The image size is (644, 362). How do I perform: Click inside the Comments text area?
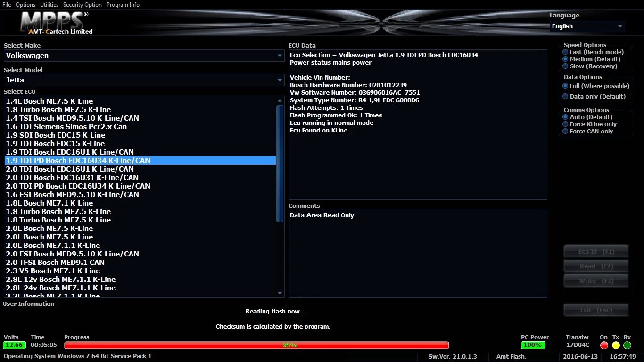point(418,254)
